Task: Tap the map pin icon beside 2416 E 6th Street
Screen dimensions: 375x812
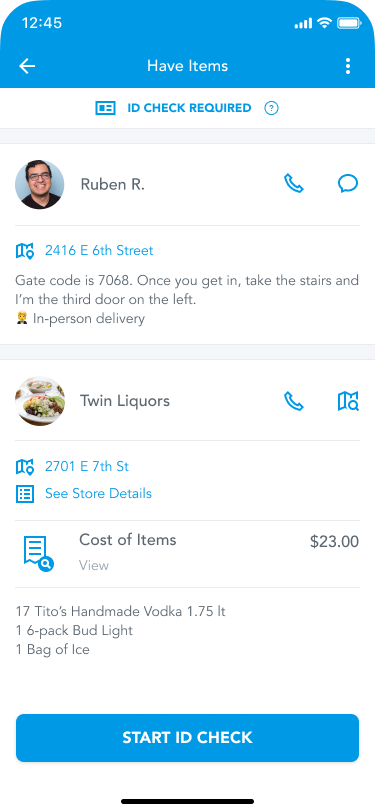Action: pos(25,251)
